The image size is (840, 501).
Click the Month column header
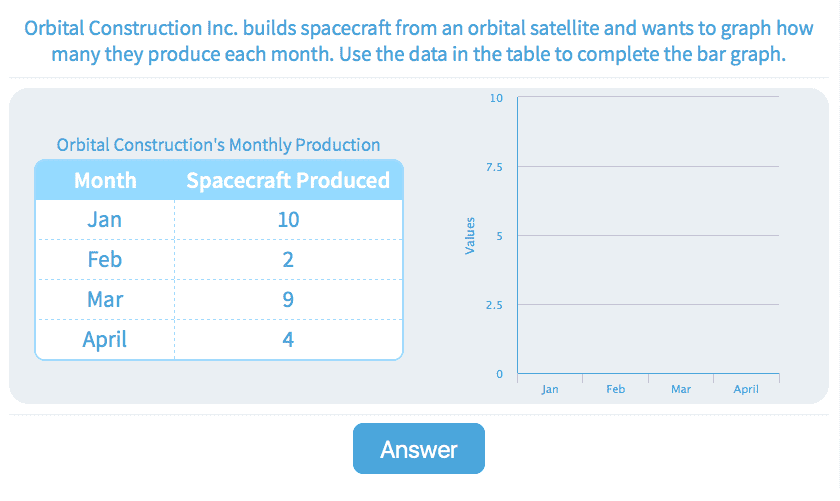105,180
